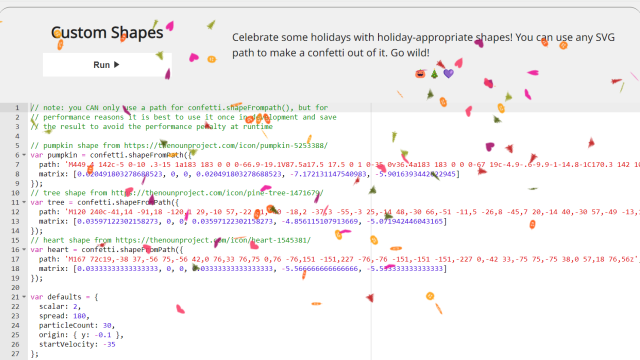Click the pumpkin path string on line 7
The height and width of the screenshot is (360, 640).
coord(352,164)
